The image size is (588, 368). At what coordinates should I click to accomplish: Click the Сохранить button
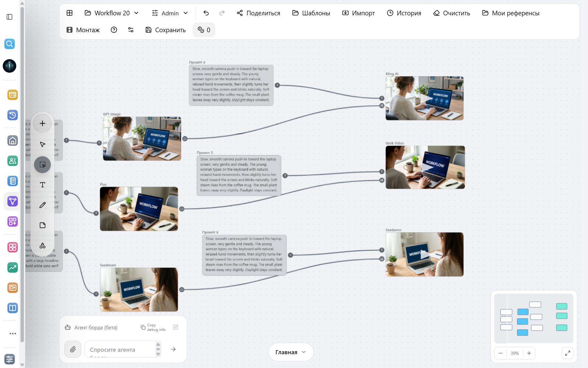click(165, 30)
